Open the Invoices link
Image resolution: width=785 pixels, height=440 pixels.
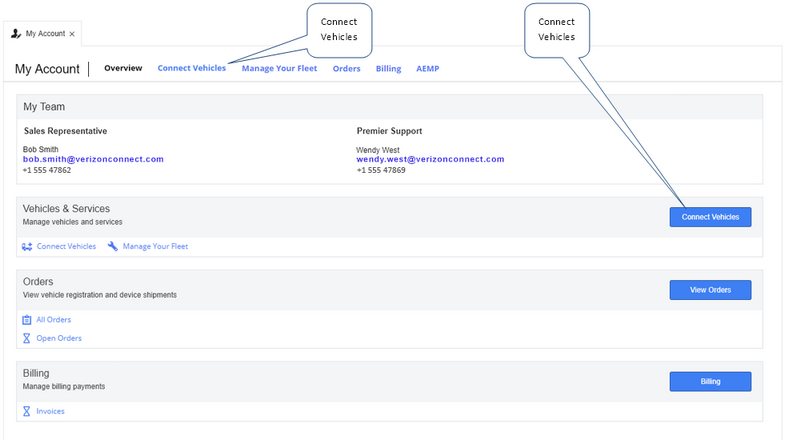[50, 411]
